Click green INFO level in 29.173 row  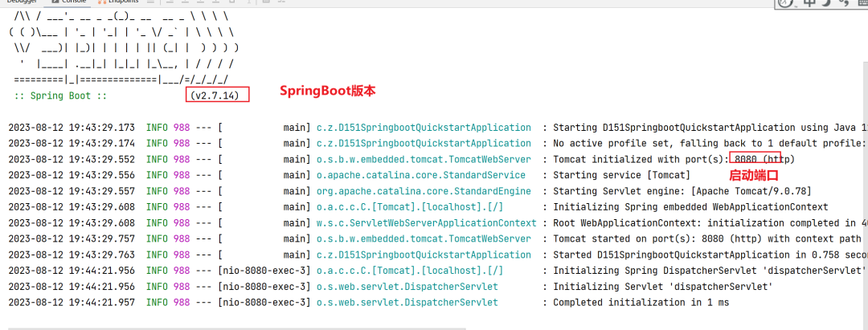(x=158, y=128)
